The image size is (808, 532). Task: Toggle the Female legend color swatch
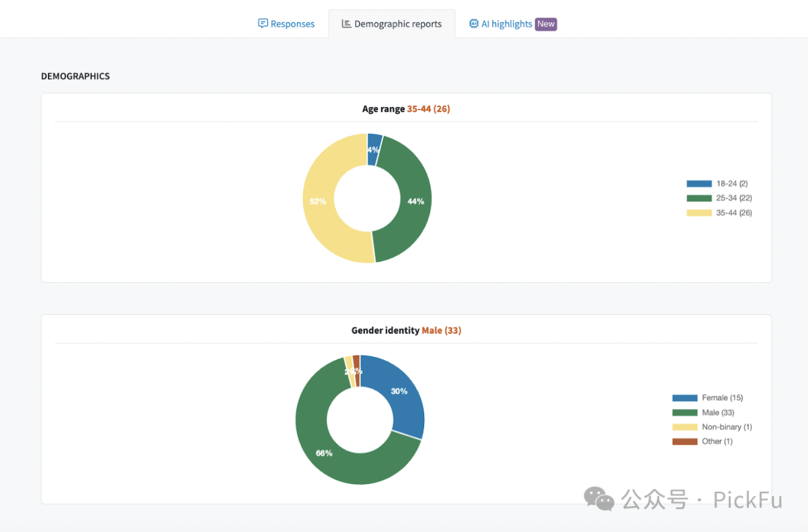[685, 398]
